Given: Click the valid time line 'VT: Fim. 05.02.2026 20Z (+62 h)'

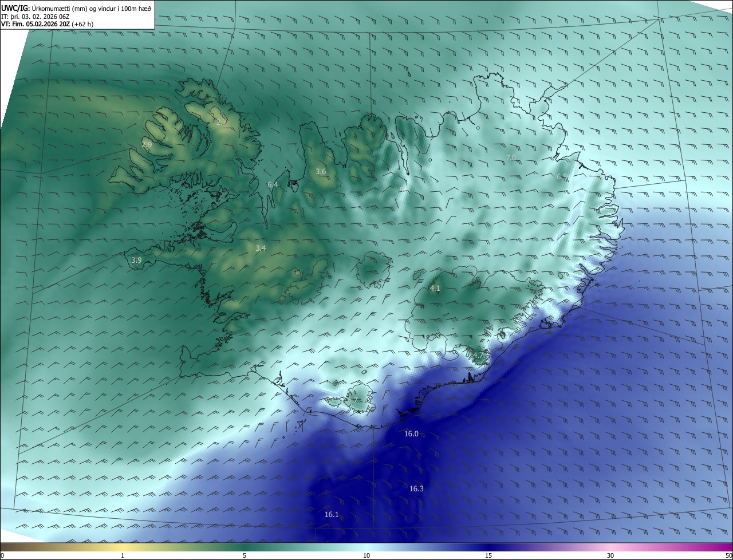Looking at the screenshot, I should click(x=47, y=24).
